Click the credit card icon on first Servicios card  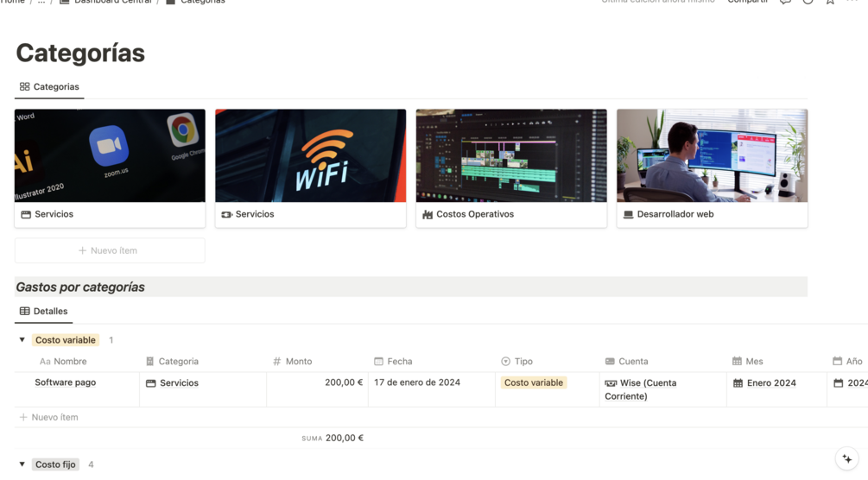25,214
